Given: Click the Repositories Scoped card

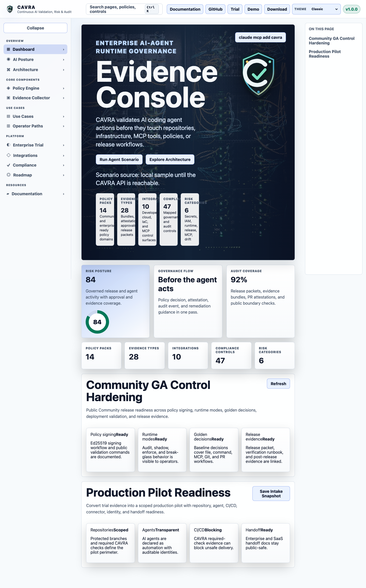Looking at the screenshot, I should pos(111,543).
